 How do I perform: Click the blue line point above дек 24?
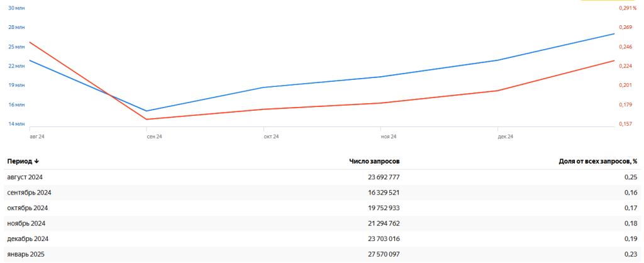497,60
